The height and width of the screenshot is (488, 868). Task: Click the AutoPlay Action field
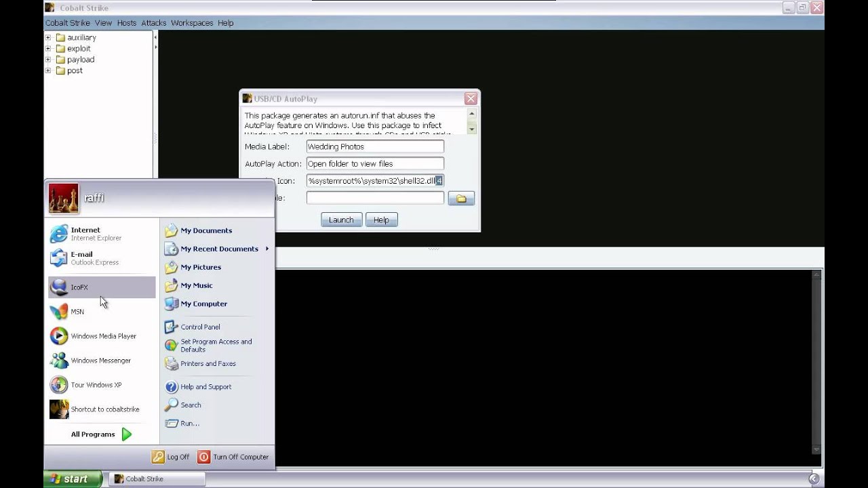coord(375,163)
